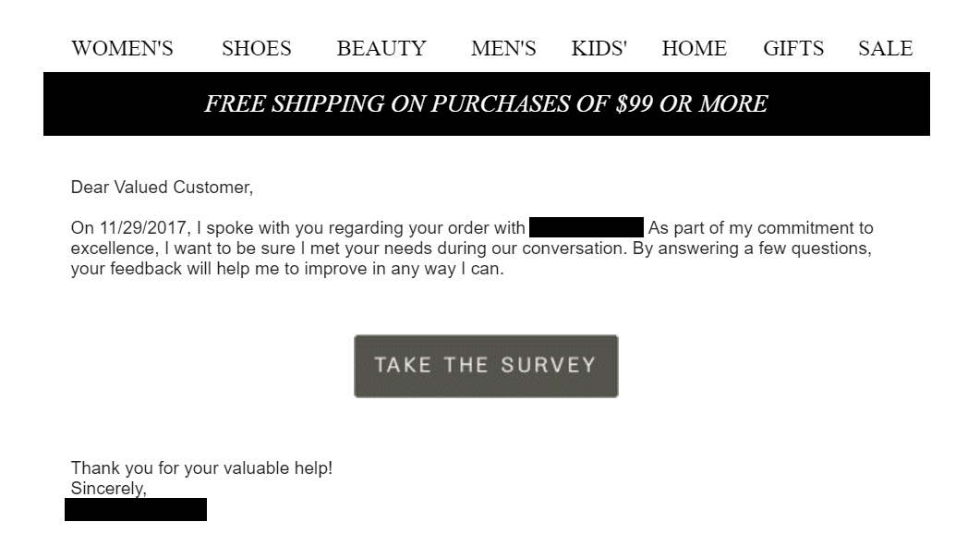Open the HOME category link
This screenshot has width=980, height=534.
[694, 48]
